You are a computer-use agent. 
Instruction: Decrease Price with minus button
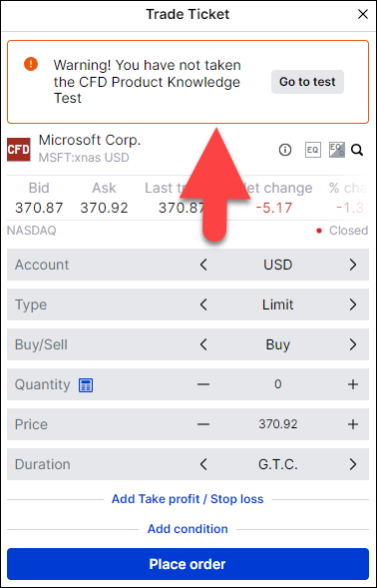tap(203, 424)
